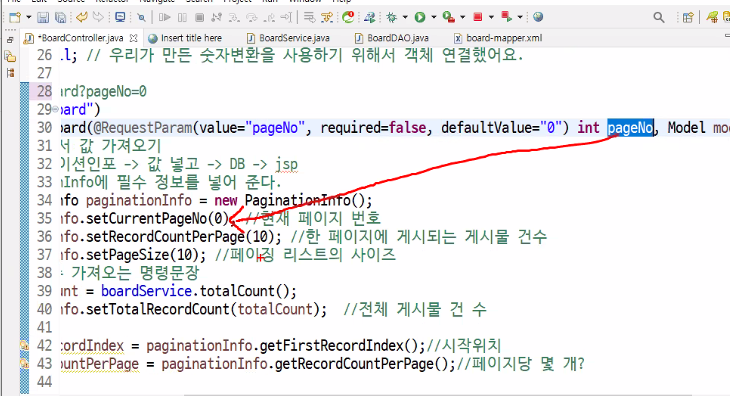Image resolution: width=730 pixels, height=396 pixels.
Task: Open the Run dropdown arrow
Action: tap(433, 18)
